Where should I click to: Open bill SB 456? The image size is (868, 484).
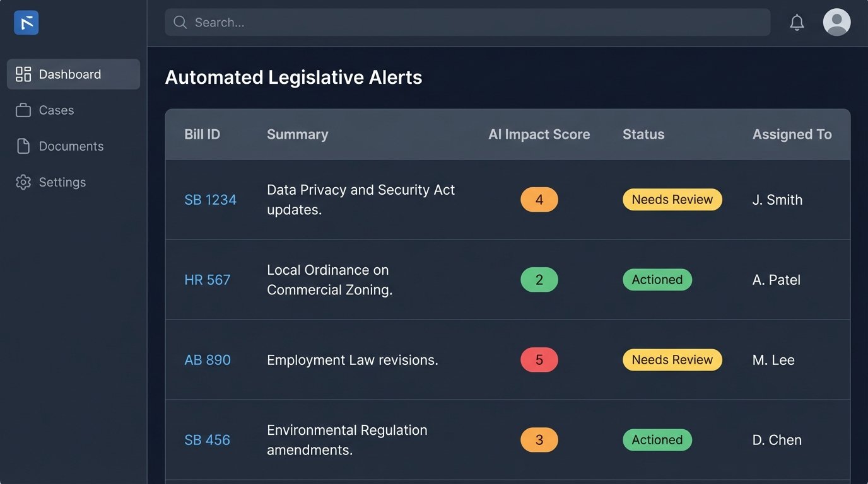207,439
